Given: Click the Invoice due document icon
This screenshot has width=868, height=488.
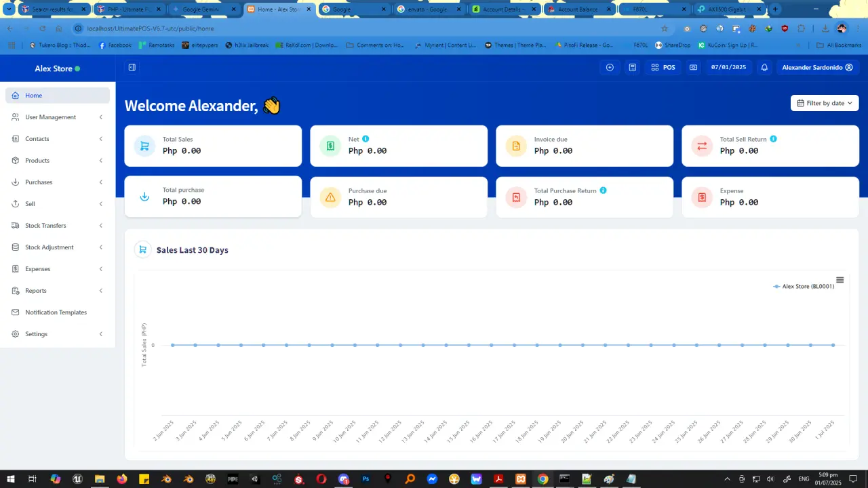Looking at the screenshot, I should 516,146.
